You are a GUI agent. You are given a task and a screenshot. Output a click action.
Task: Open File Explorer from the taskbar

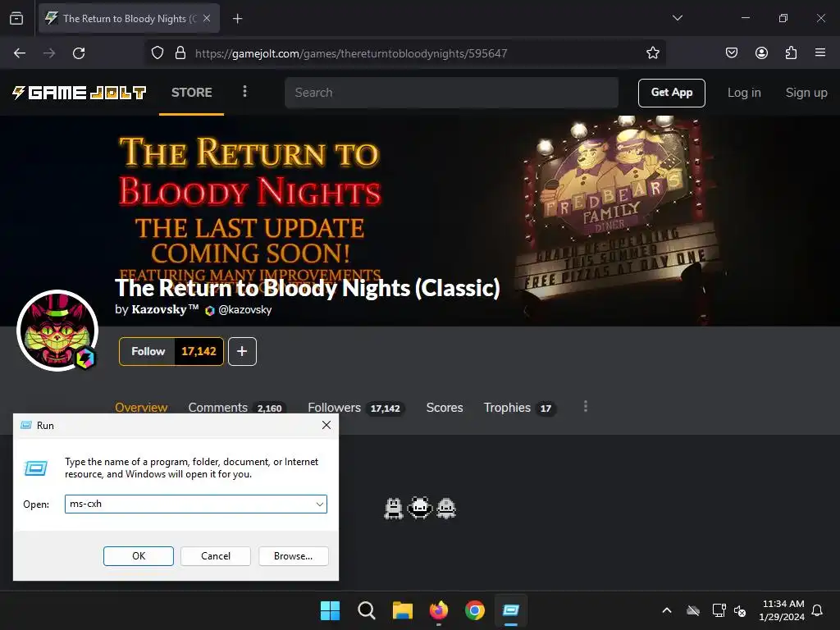click(402, 610)
